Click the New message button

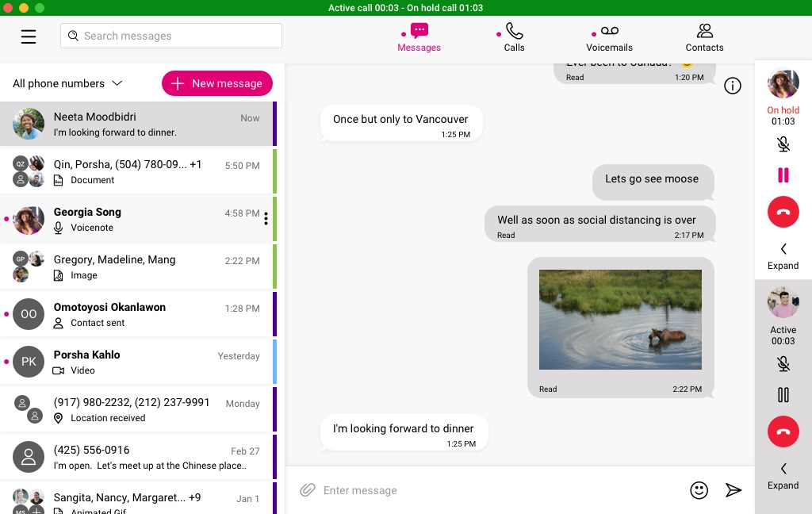[x=217, y=83]
